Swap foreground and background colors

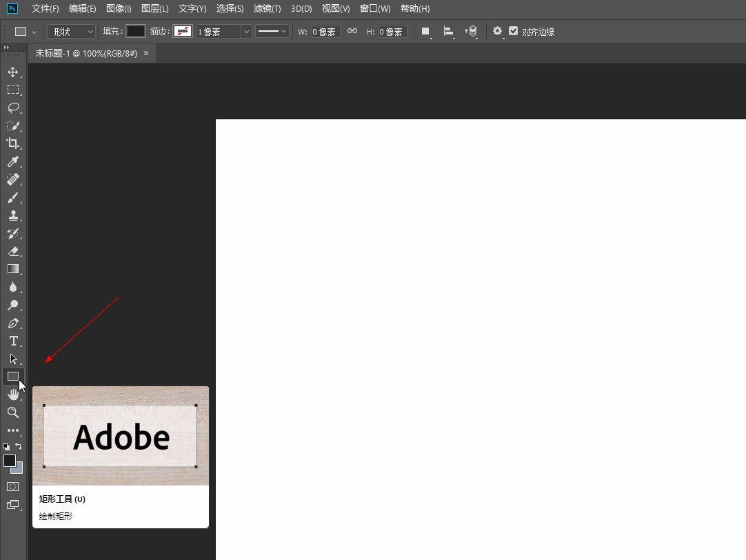click(19, 446)
